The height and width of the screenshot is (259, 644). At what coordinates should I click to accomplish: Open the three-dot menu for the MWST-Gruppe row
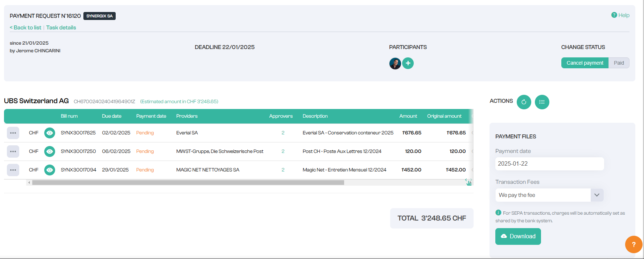click(x=13, y=151)
